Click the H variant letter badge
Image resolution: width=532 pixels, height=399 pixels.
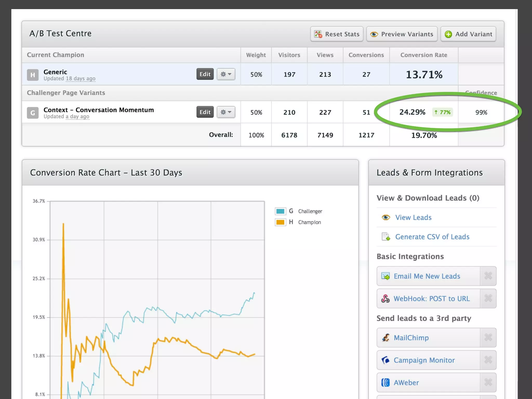33,75
